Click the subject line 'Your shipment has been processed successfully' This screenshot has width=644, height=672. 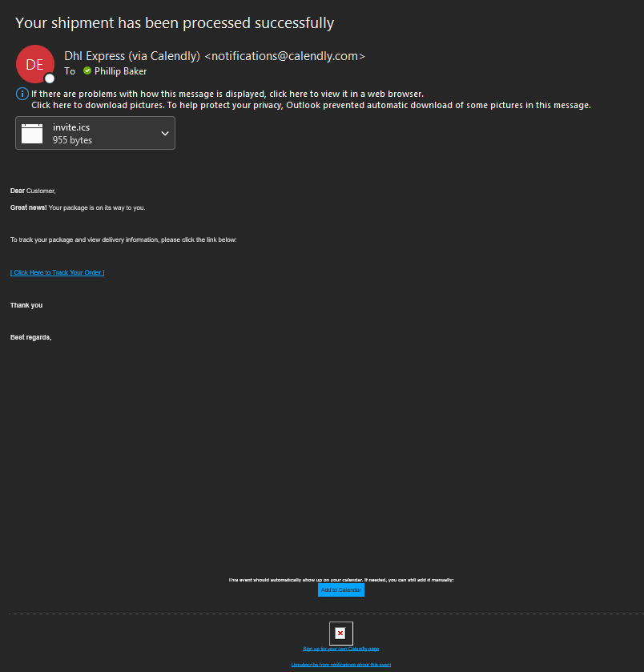pyautogui.click(x=175, y=23)
